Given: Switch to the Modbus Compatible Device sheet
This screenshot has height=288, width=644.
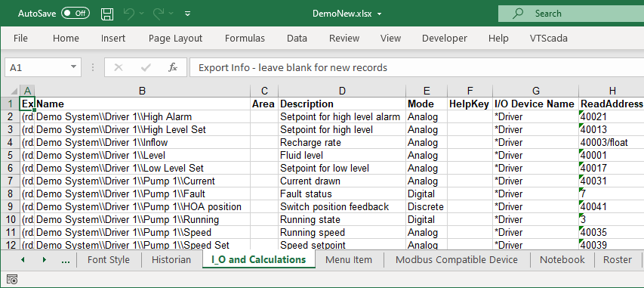Looking at the screenshot, I should pyautogui.click(x=456, y=259).
